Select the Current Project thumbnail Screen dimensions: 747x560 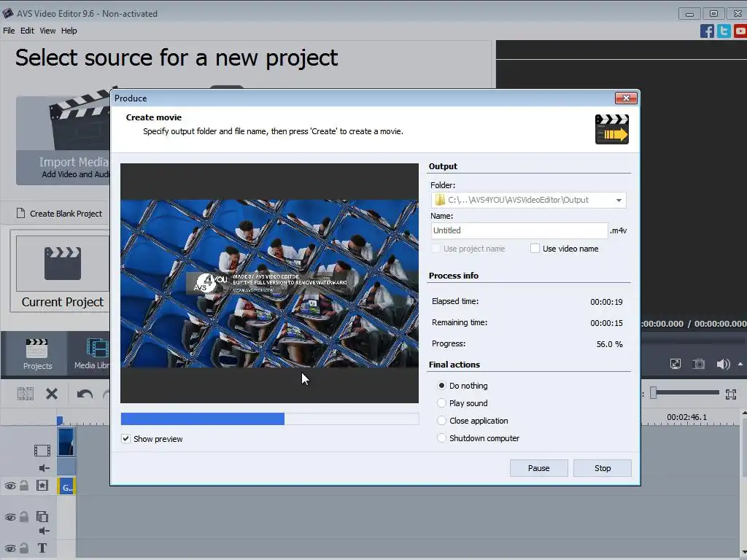(63, 263)
